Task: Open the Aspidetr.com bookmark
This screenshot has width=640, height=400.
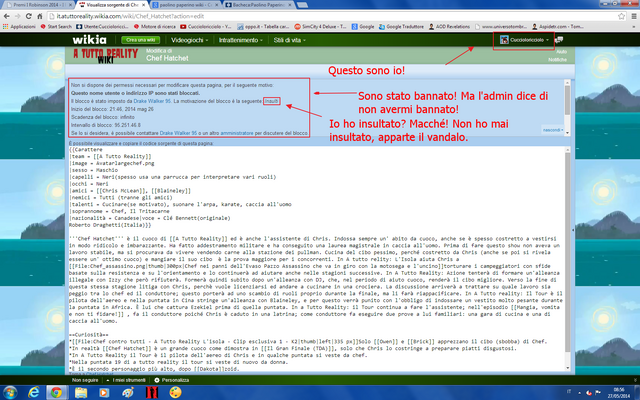Action: tap(558, 27)
